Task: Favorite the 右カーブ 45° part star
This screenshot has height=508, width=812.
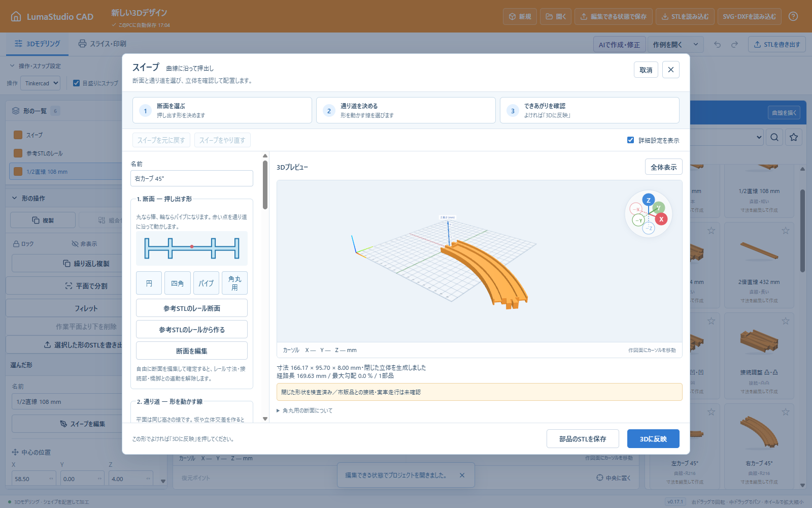Action: pyautogui.click(x=786, y=412)
